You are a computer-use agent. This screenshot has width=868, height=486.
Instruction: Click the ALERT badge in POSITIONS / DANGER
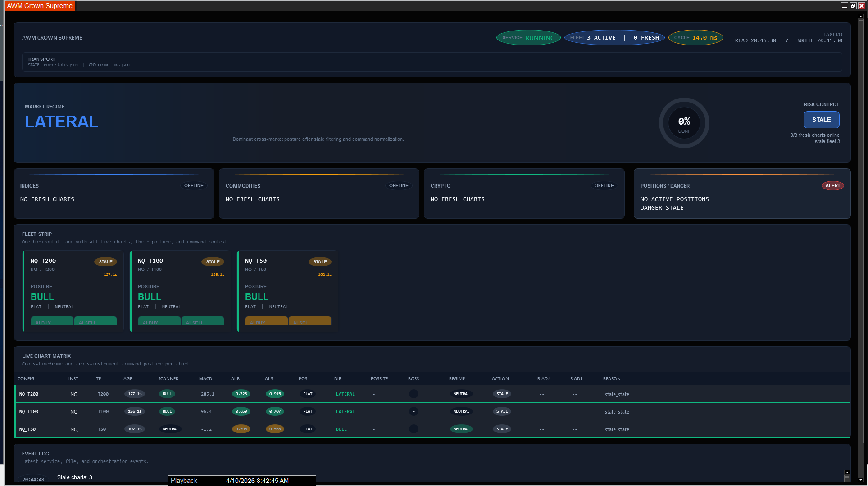[x=832, y=185]
